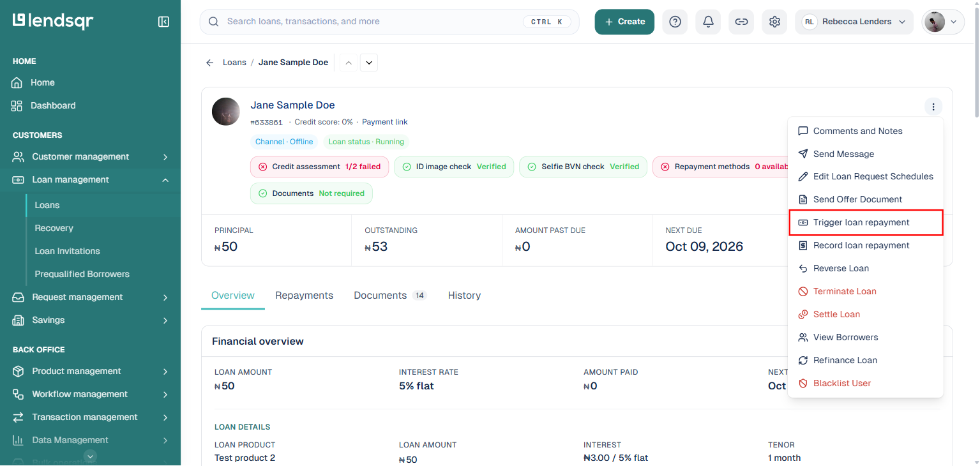Open notifications bell icon
The height and width of the screenshot is (466, 980).
click(708, 22)
